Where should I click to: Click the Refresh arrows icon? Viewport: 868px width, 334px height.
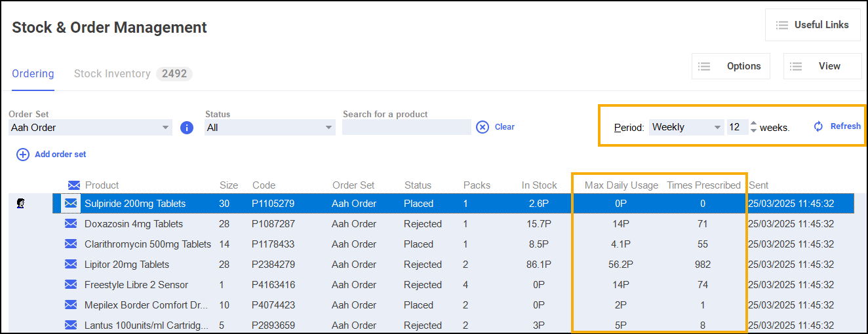coord(818,126)
